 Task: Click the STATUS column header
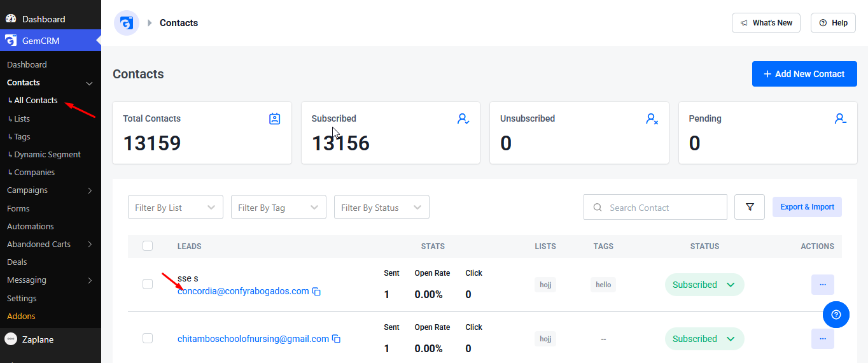(704, 246)
